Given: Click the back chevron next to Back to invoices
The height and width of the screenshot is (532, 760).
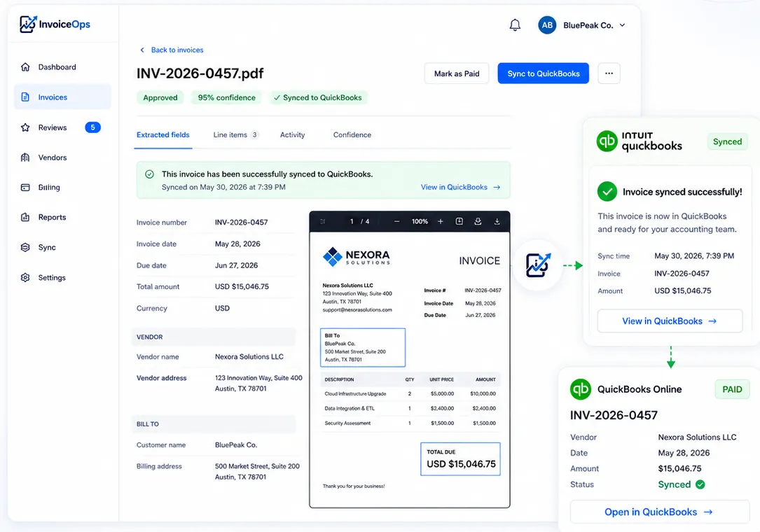Looking at the screenshot, I should [x=142, y=50].
